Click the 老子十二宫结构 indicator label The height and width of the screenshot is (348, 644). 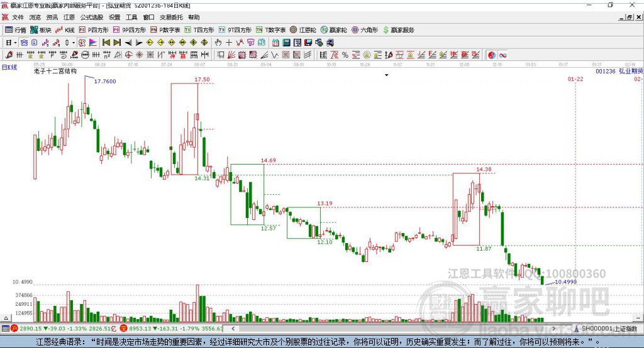(x=55, y=72)
